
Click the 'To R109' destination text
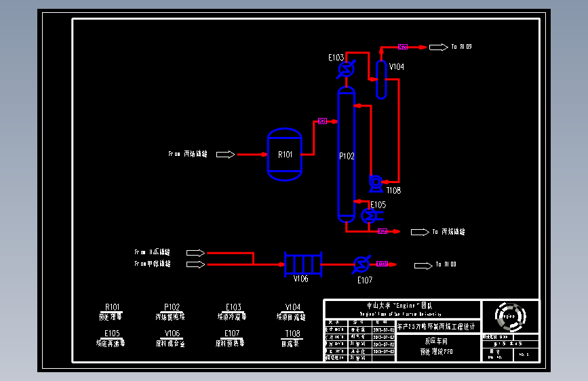462,47
